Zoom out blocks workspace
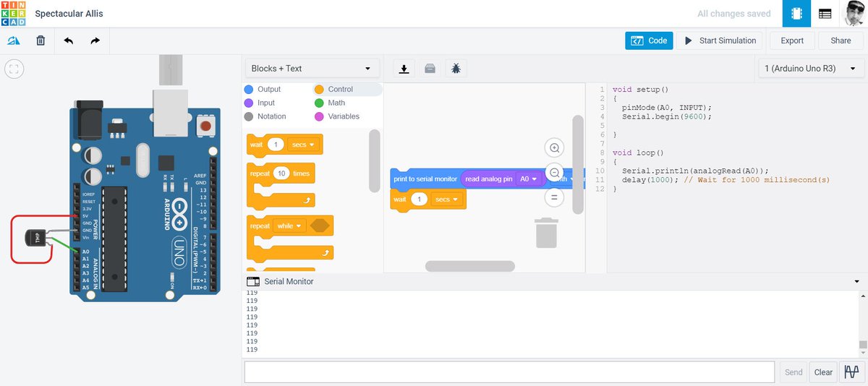 coord(555,173)
